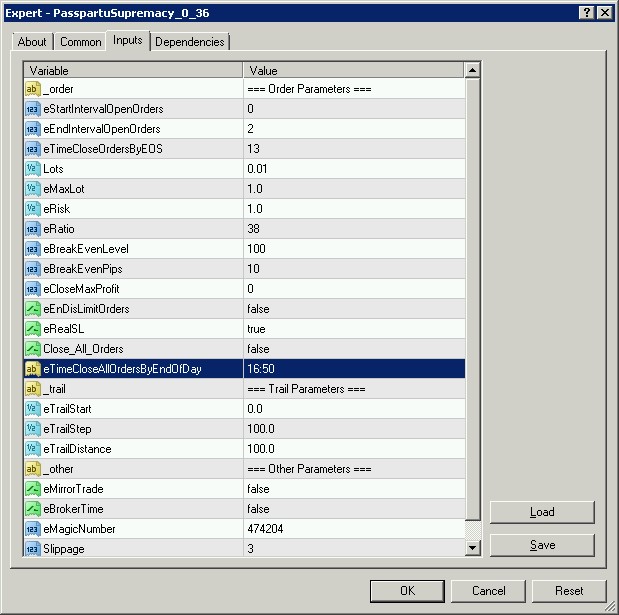Click the double-type icon beside eTrailStep
This screenshot has width=619, height=615.
(x=33, y=429)
